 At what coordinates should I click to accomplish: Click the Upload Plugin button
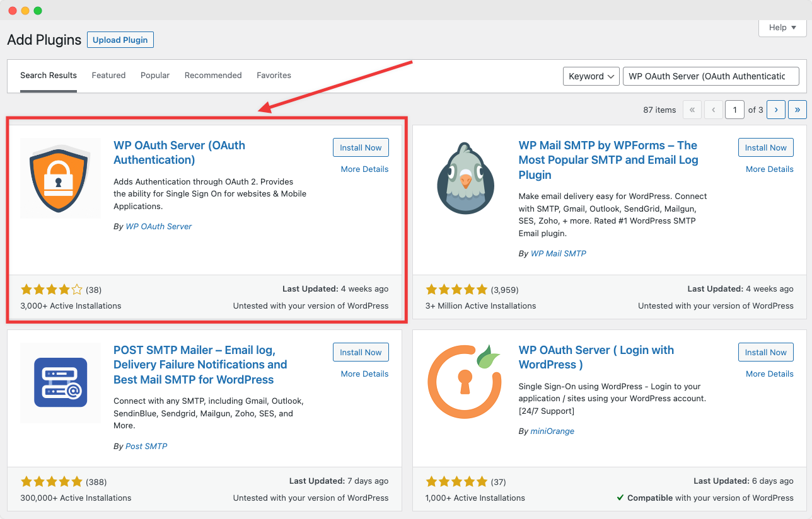pyautogui.click(x=120, y=40)
